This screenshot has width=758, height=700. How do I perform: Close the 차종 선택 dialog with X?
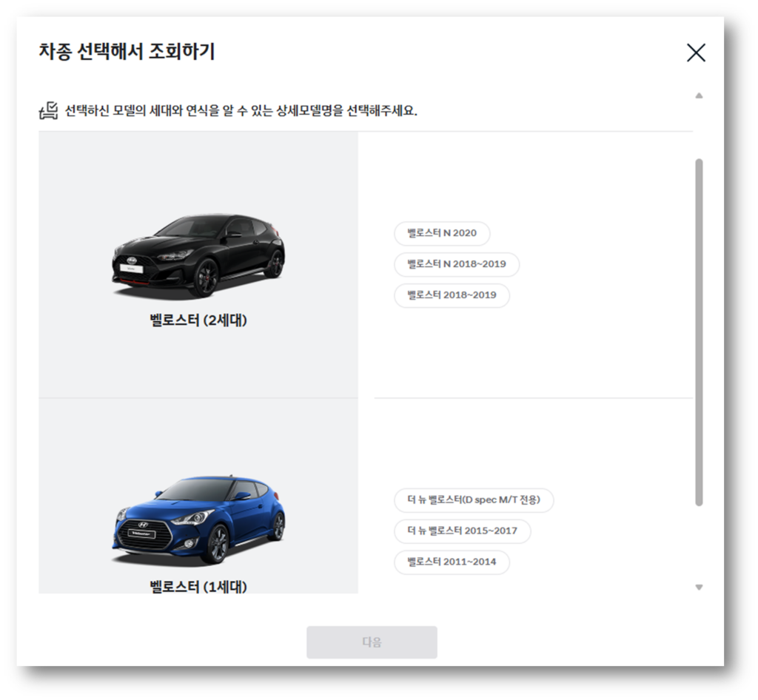click(695, 53)
